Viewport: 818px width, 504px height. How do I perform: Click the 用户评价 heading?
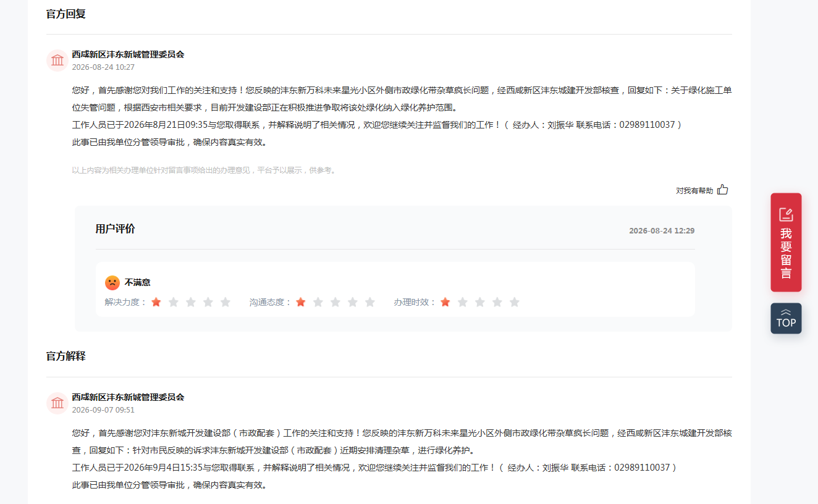pos(116,229)
